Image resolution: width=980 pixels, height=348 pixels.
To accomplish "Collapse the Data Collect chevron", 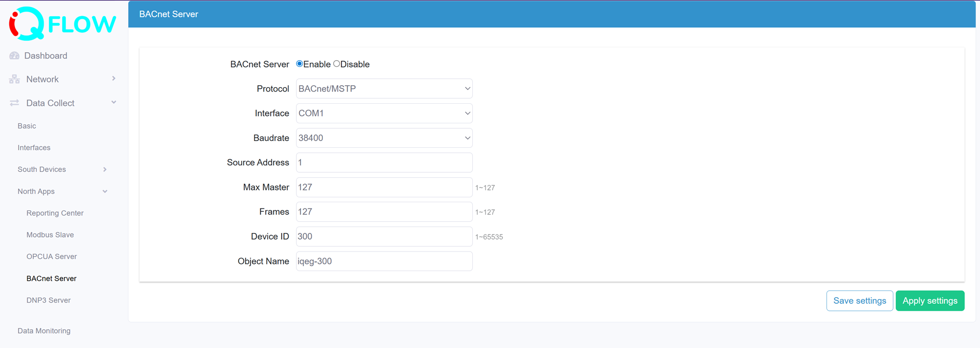I will 114,102.
